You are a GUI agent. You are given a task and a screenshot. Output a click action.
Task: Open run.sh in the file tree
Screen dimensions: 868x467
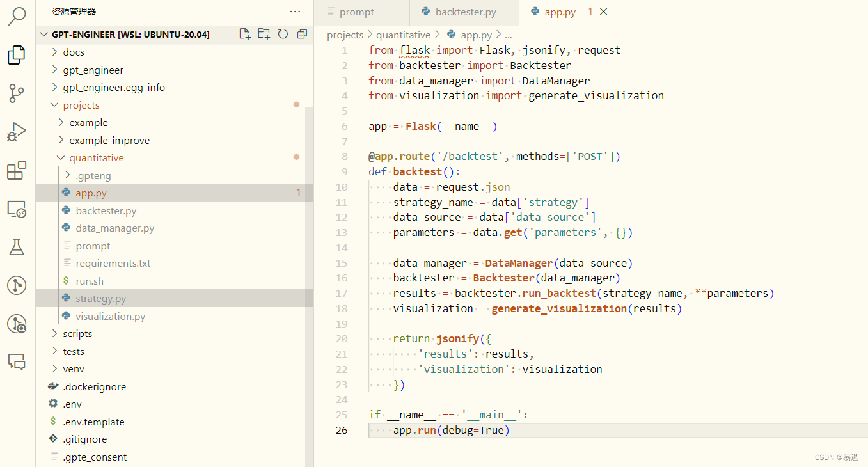pyautogui.click(x=175, y=281)
